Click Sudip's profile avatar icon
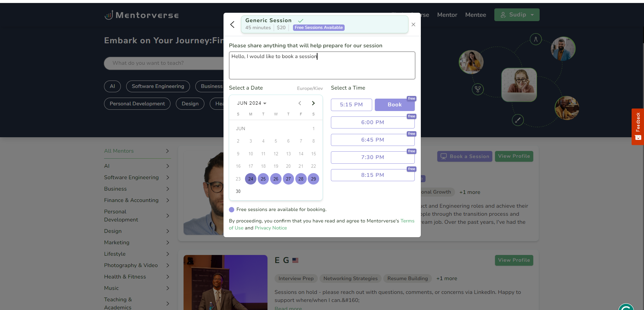Viewport: 644px width, 310px height. point(503,14)
